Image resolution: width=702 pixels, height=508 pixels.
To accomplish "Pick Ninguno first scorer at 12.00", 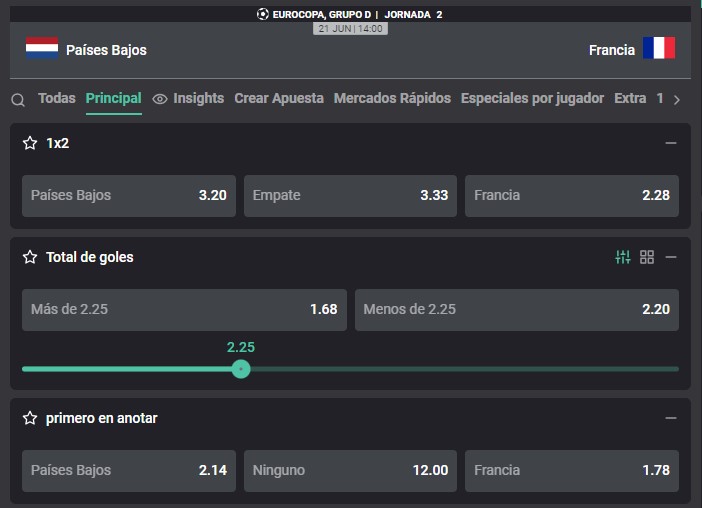I will pyautogui.click(x=350, y=471).
